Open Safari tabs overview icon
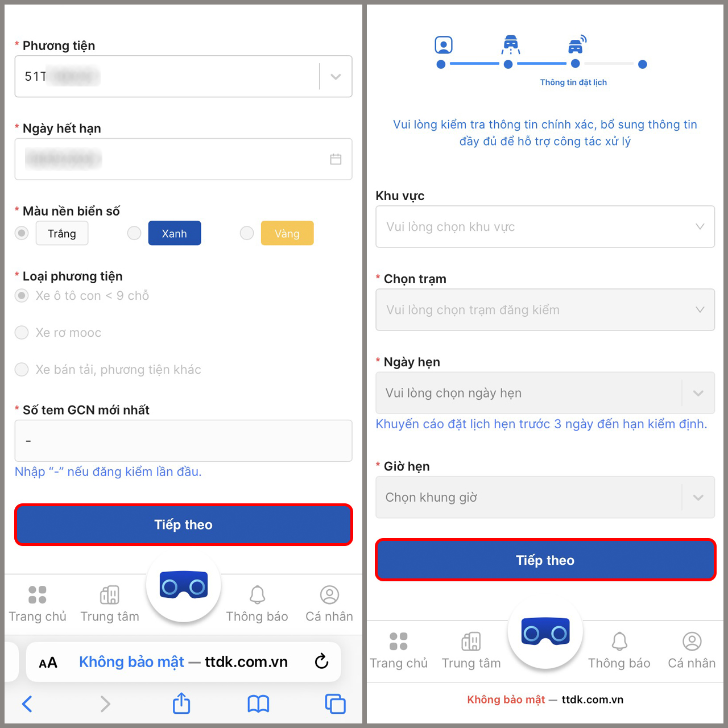This screenshot has width=728, height=728. pos(335,704)
